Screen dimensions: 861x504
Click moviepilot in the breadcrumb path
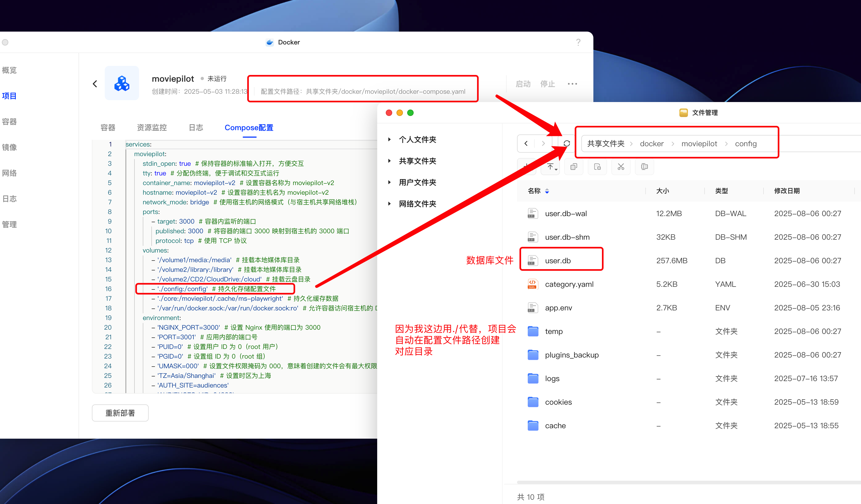coord(699,144)
